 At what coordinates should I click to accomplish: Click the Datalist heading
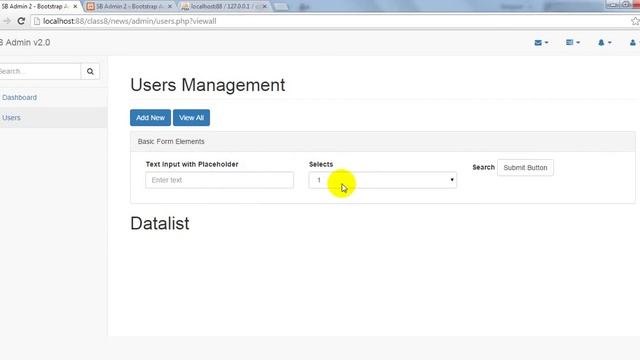[x=160, y=224]
